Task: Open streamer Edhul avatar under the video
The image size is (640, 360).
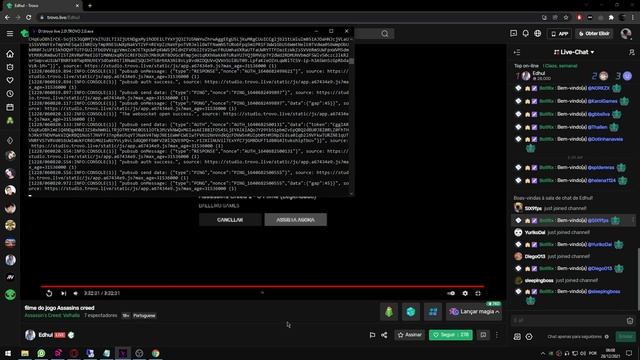Action: click(x=30, y=335)
